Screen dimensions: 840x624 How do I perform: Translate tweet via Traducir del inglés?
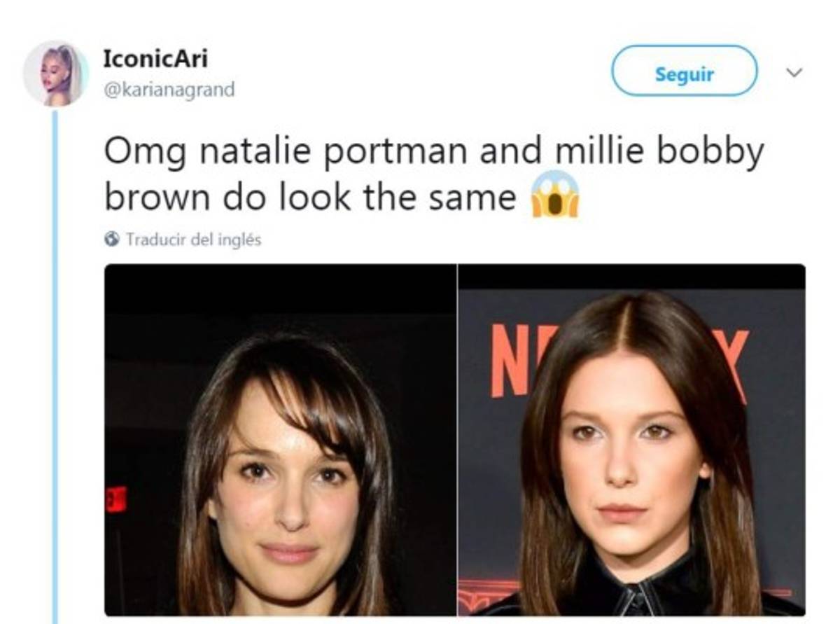193,240
